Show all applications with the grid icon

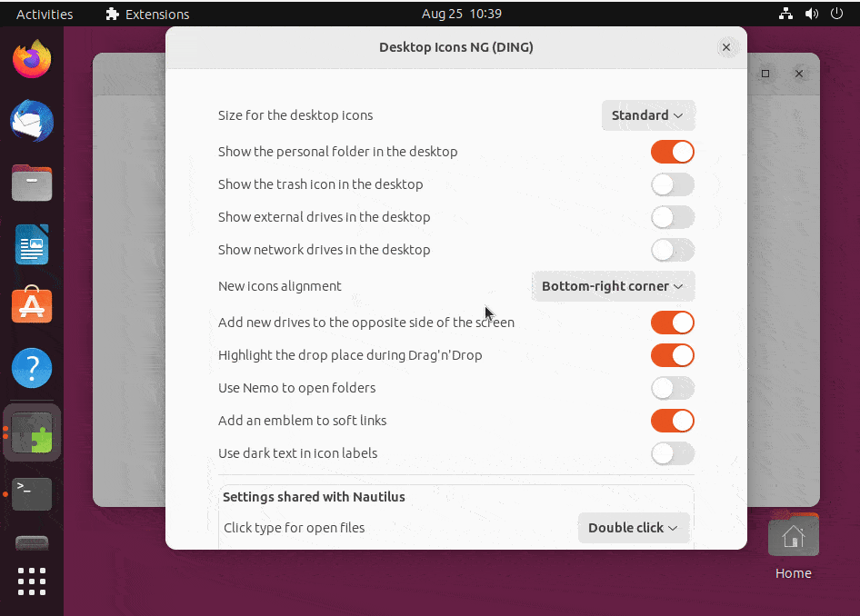[x=31, y=581]
